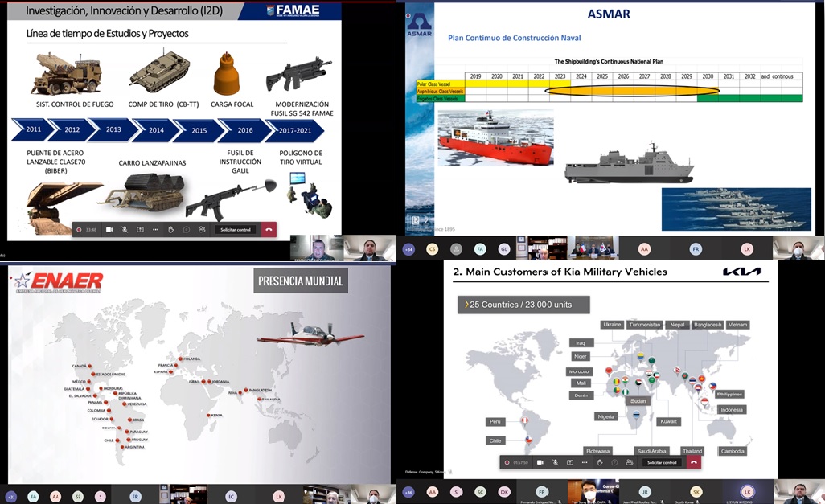Click '25 Countries / 23,000 units' banner
Viewport: 825px width, 504px height.
[x=523, y=305]
